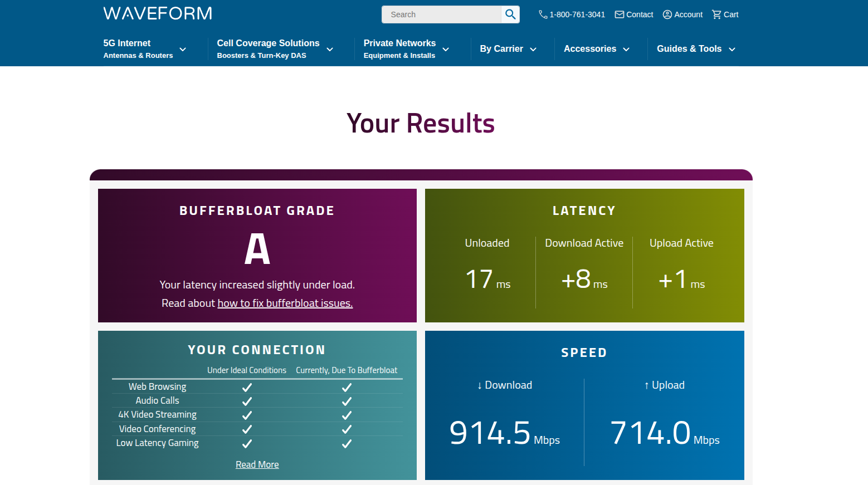Click the Bufferbloat Grade A letter

point(257,249)
